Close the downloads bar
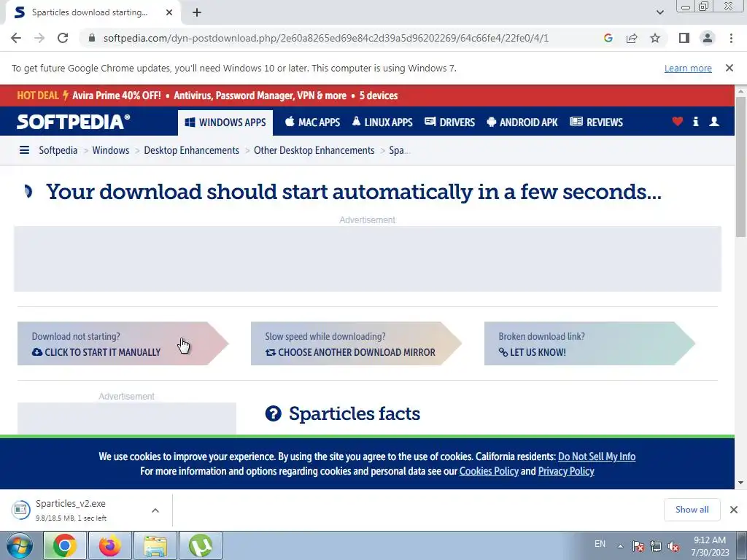The height and width of the screenshot is (560, 747). (x=734, y=510)
